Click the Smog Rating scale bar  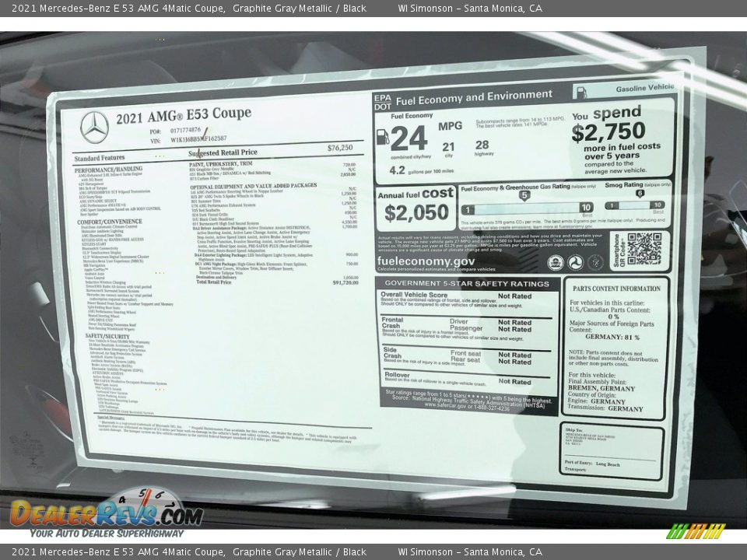[635, 205]
